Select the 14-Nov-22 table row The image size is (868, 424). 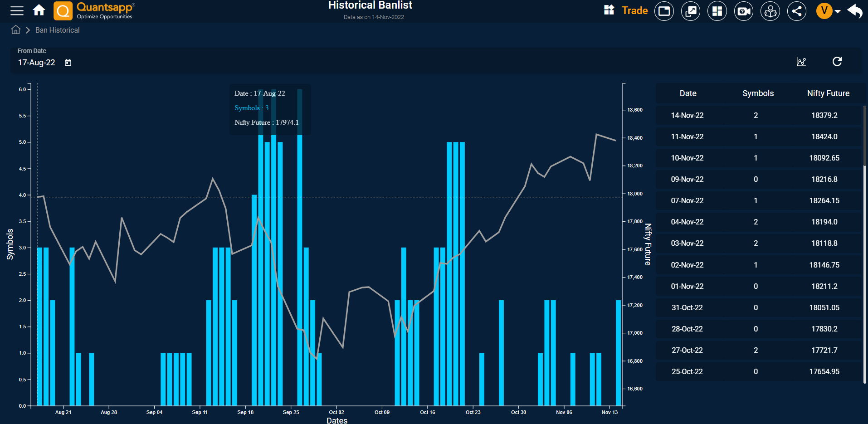758,115
